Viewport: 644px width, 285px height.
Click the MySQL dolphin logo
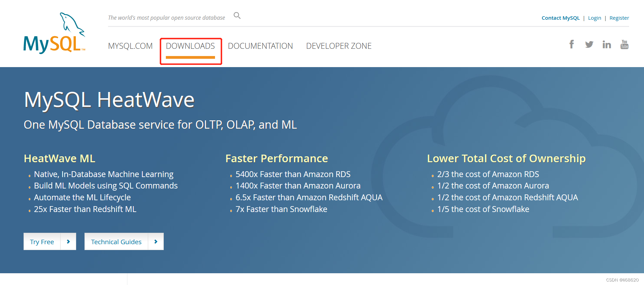click(54, 33)
